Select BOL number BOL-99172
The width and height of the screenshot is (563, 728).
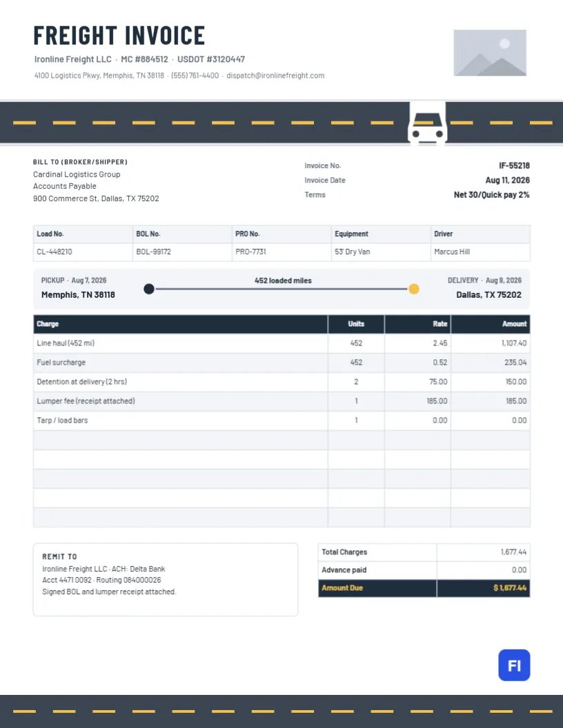coord(153,252)
